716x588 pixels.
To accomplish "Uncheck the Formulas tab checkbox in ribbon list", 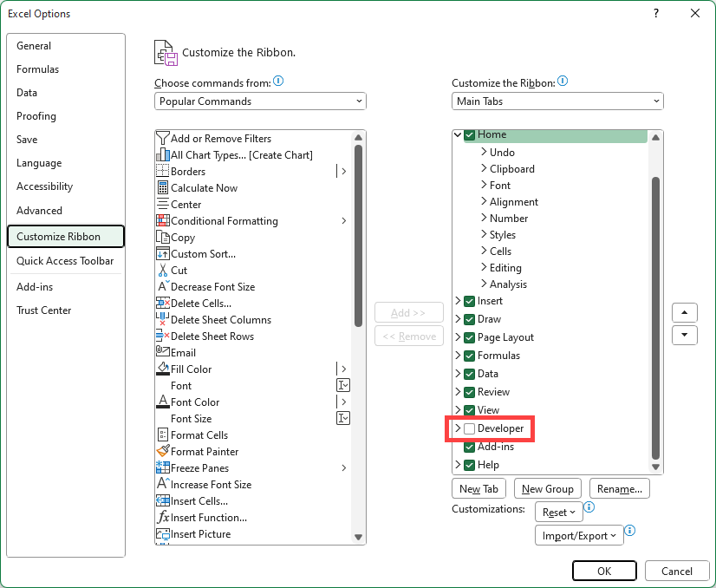I will point(469,356).
